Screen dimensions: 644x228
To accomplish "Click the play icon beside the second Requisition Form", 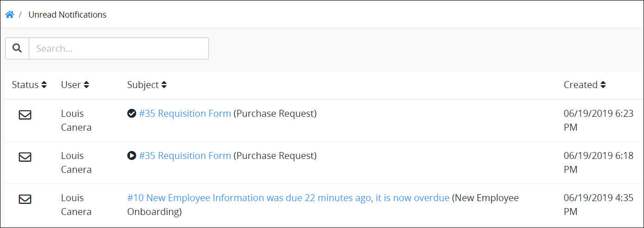I will [x=131, y=156].
